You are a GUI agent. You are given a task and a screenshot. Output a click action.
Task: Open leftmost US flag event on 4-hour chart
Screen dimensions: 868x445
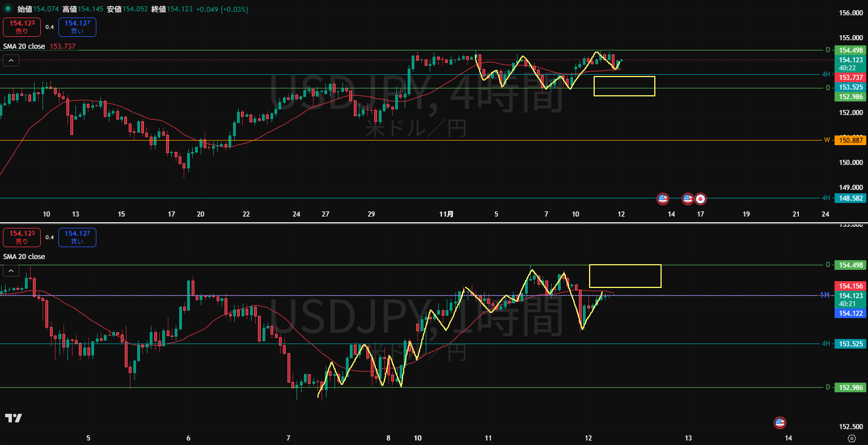pyautogui.click(x=662, y=199)
